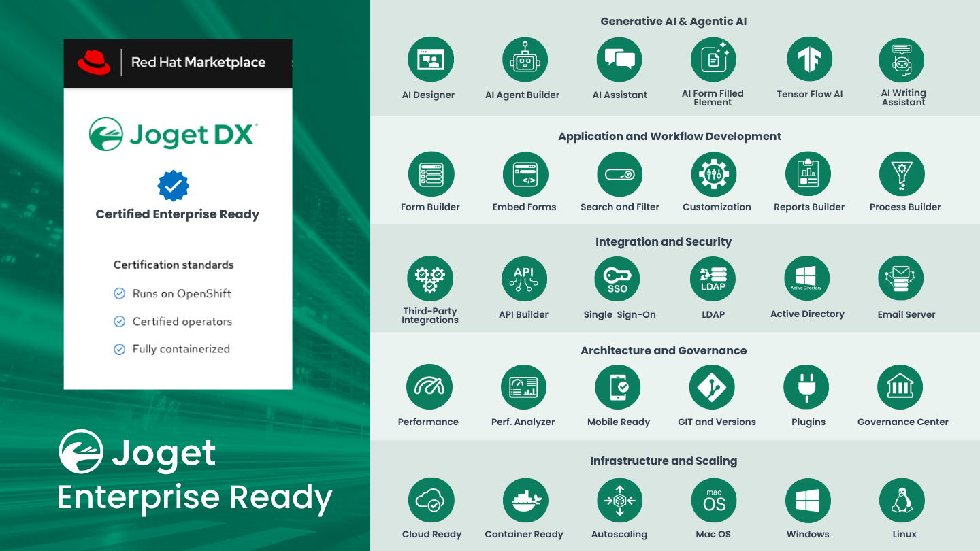This screenshot has width=980, height=551.
Task: Click the Search and Filter toggle icon
Action: (619, 174)
